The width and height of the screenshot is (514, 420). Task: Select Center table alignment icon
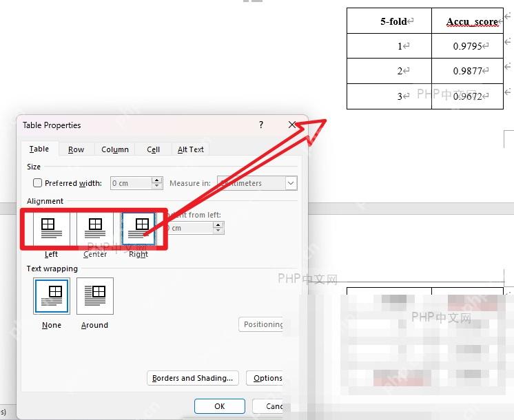click(x=95, y=229)
